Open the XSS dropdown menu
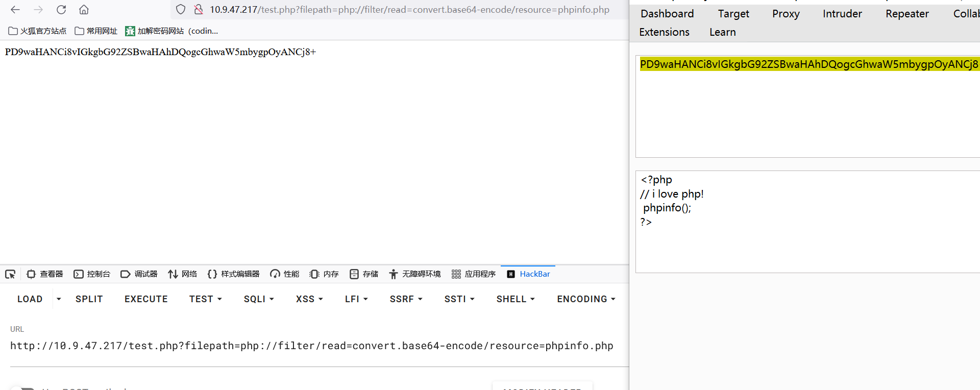Viewport: 980px width, 390px height. [309, 299]
